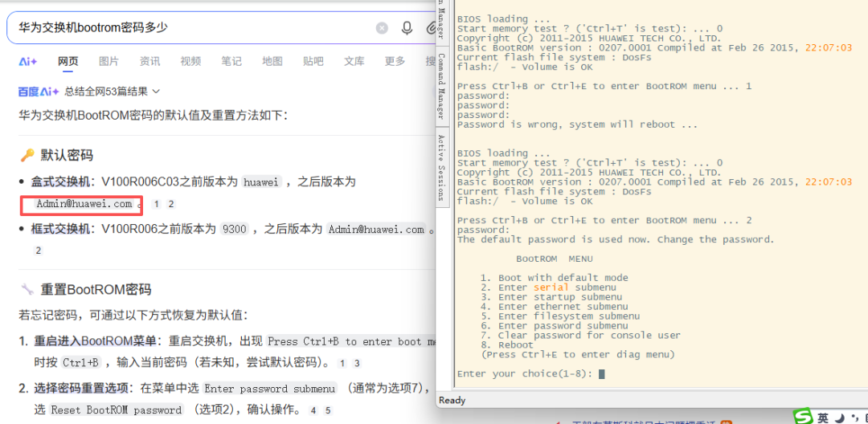
Task: Open the 更多 search category menu
Action: click(x=395, y=62)
